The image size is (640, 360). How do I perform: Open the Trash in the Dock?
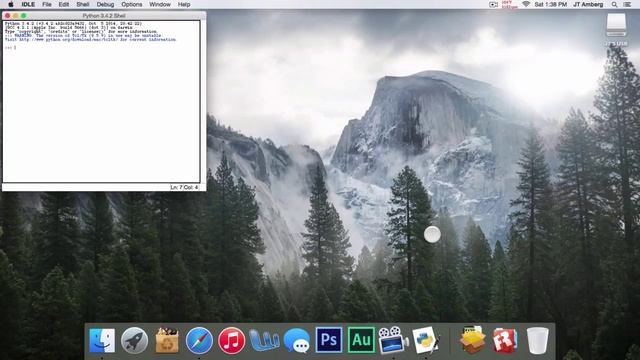pyautogui.click(x=538, y=340)
